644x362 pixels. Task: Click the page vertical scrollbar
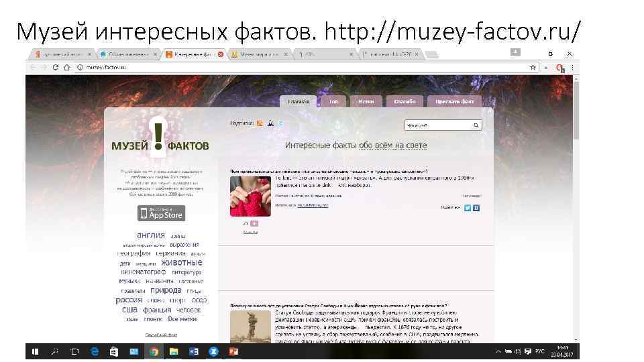576,209
